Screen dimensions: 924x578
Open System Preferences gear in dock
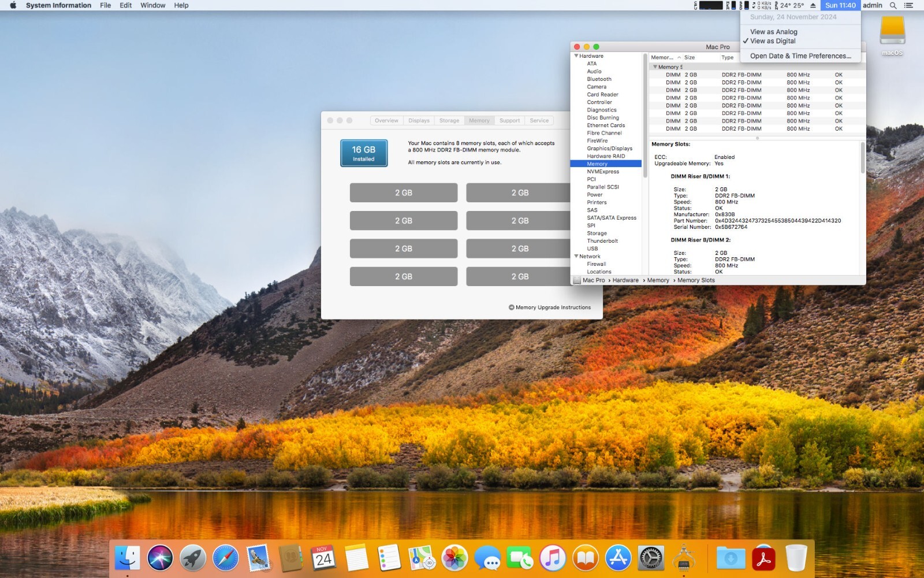pyautogui.click(x=651, y=558)
